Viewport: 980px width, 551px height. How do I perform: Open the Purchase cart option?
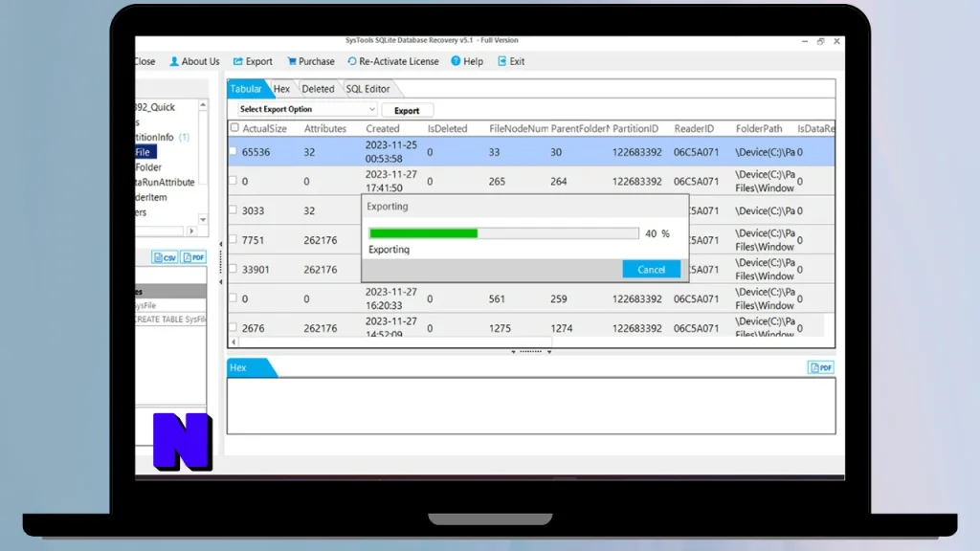(311, 61)
